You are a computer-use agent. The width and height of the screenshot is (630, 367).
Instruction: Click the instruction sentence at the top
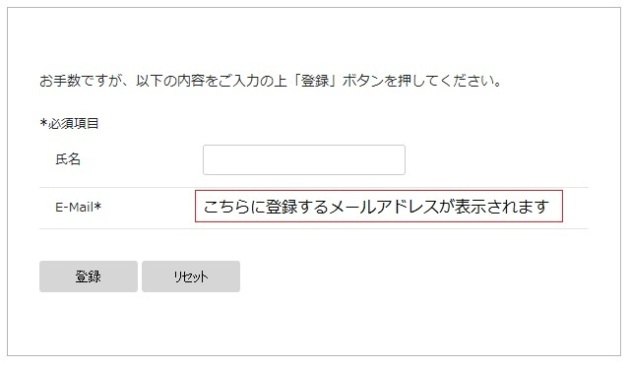(270, 81)
